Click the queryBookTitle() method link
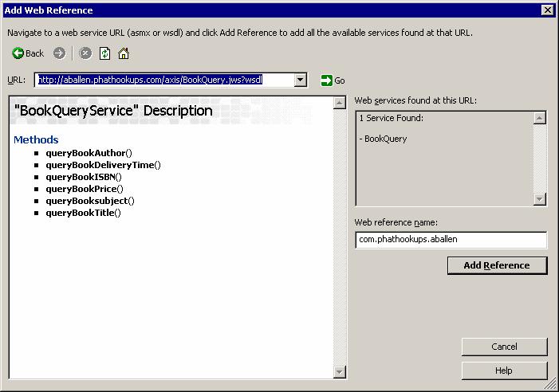The width and height of the screenshot is (559, 392). 84,213
